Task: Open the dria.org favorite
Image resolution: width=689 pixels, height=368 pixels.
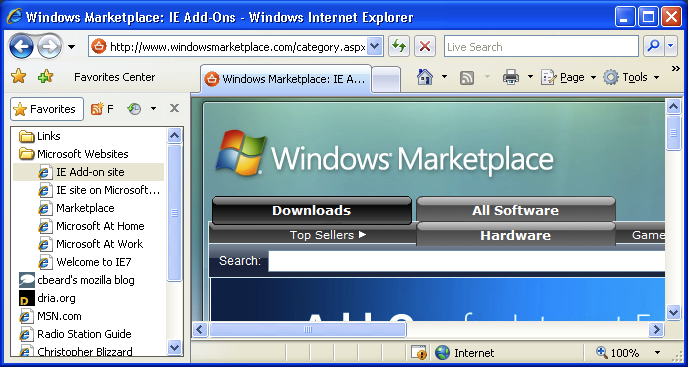Action: point(47,299)
